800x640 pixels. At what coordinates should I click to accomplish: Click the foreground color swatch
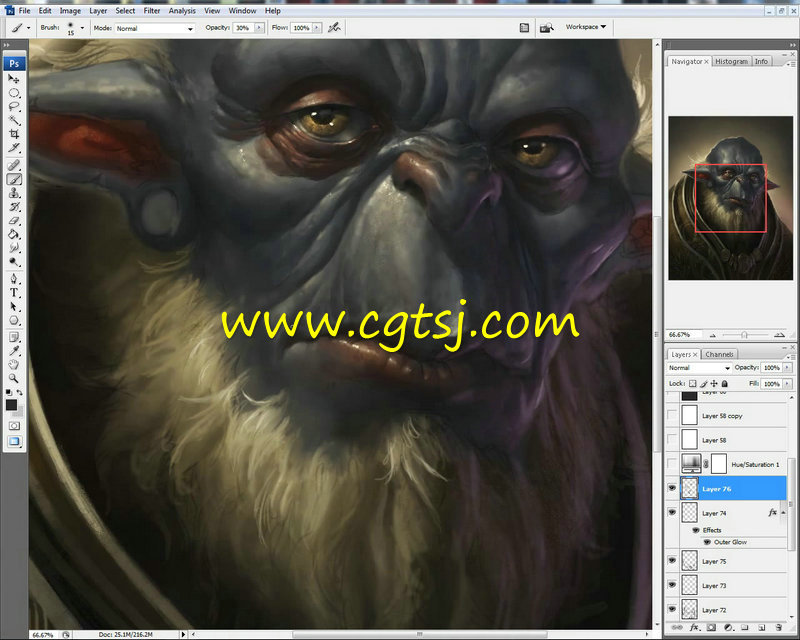(x=11, y=405)
